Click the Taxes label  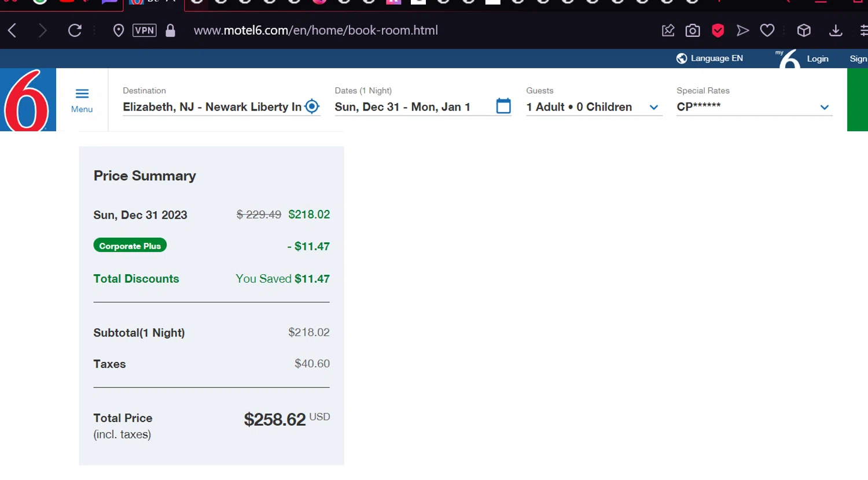109,364
